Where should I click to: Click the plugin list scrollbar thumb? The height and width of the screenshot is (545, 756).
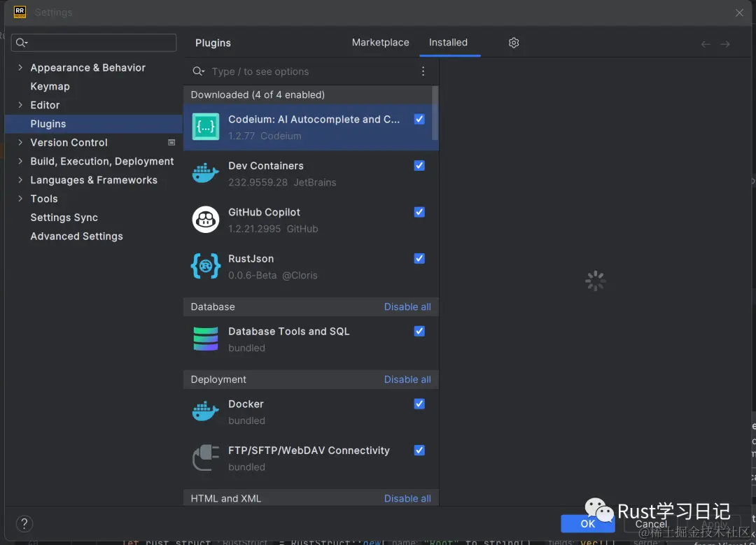[x=435, y=113]
